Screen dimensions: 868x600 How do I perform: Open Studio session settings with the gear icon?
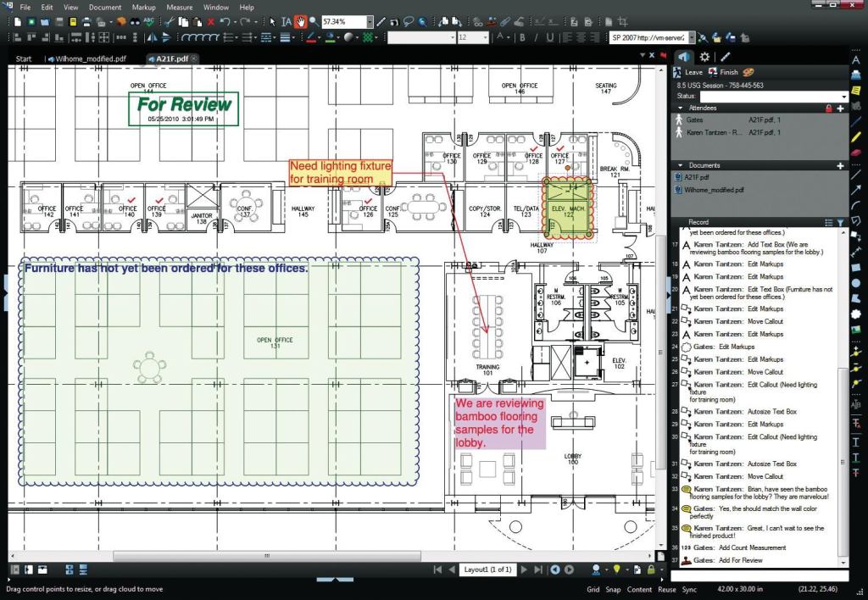coord(704,57)
